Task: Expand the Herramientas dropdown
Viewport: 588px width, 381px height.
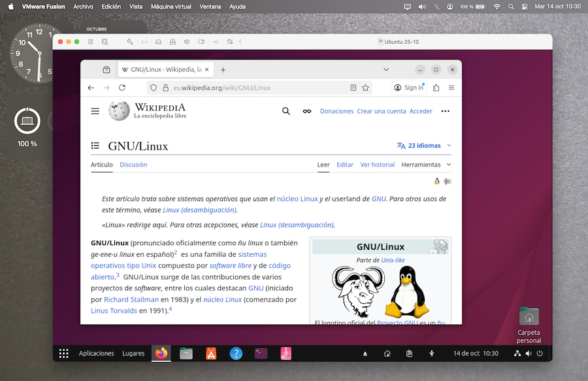Action: point(426,165)
